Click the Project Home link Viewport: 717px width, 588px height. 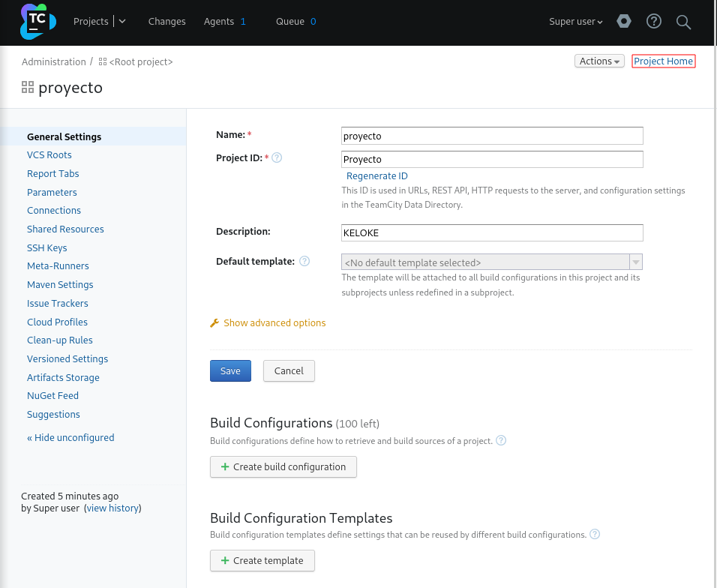point(664,61)
